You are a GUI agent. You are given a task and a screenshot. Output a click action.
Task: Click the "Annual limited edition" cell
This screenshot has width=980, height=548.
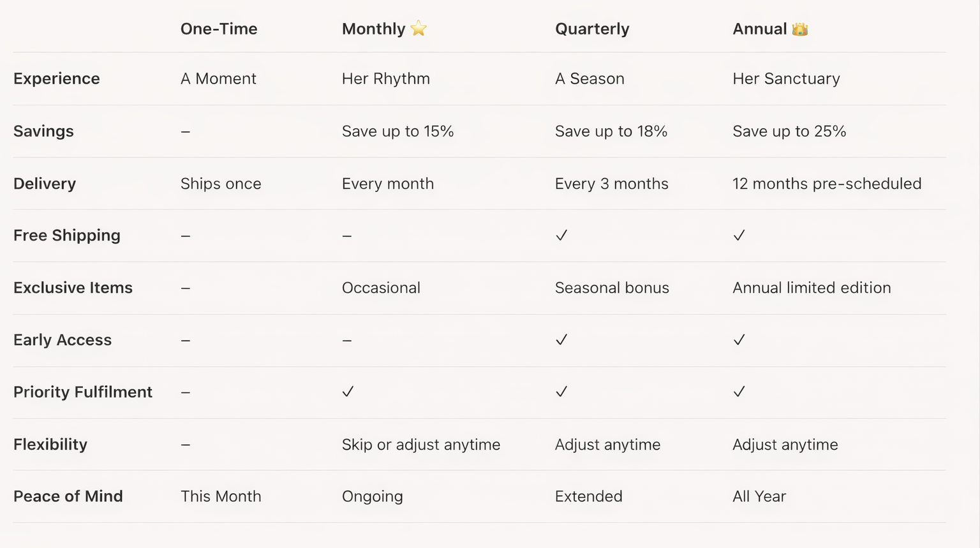(812, 288)
